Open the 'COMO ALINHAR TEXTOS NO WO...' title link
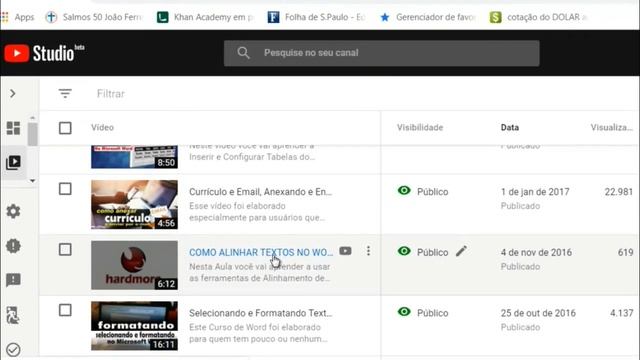The height and width of the screenshot is (360, 640). click(x=261, y=253)
